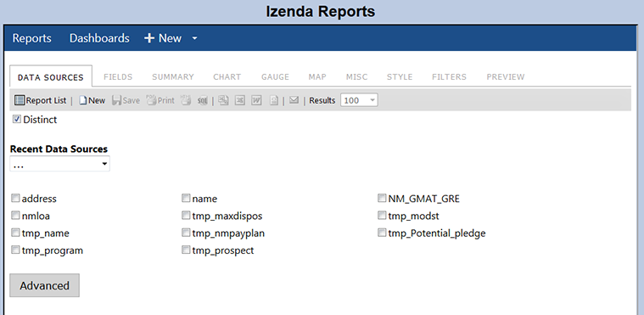
Task: Switch to the Chart tab
Action: tap(227, 77)
